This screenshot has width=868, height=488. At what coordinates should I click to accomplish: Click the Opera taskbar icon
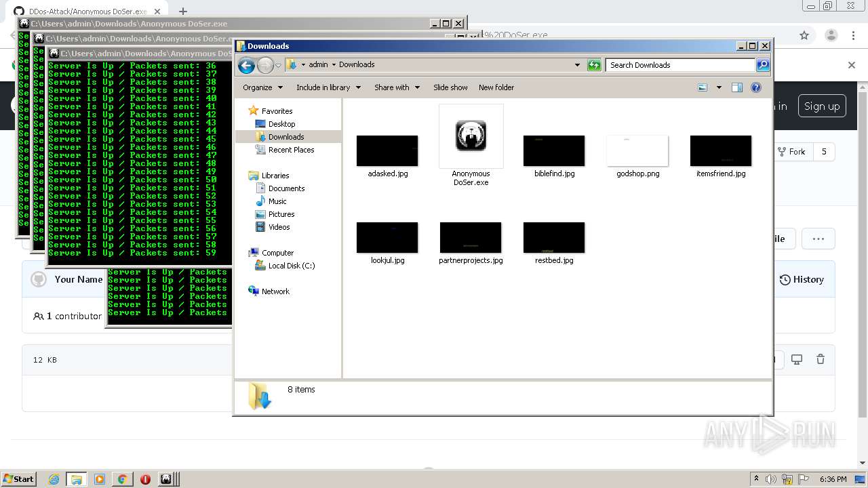[x=145, y=479]
